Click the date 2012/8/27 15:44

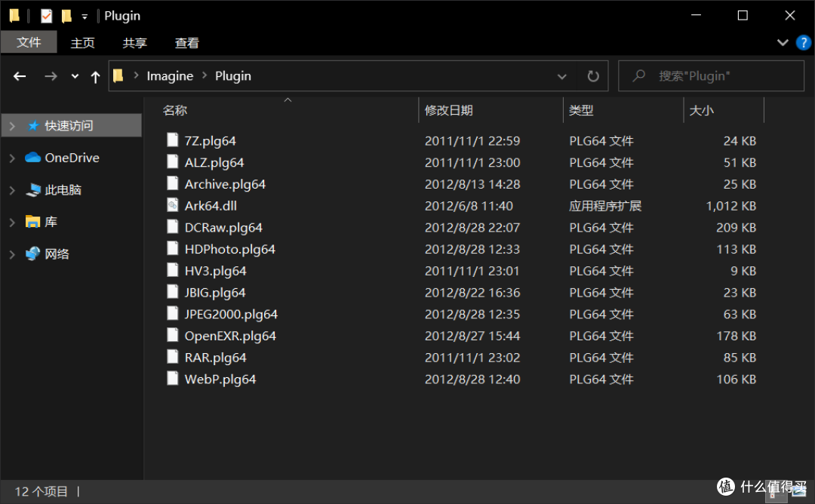(x=472, y=336)
